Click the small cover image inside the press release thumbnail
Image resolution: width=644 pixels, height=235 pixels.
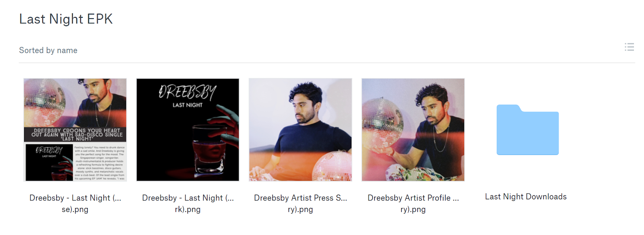49,163
